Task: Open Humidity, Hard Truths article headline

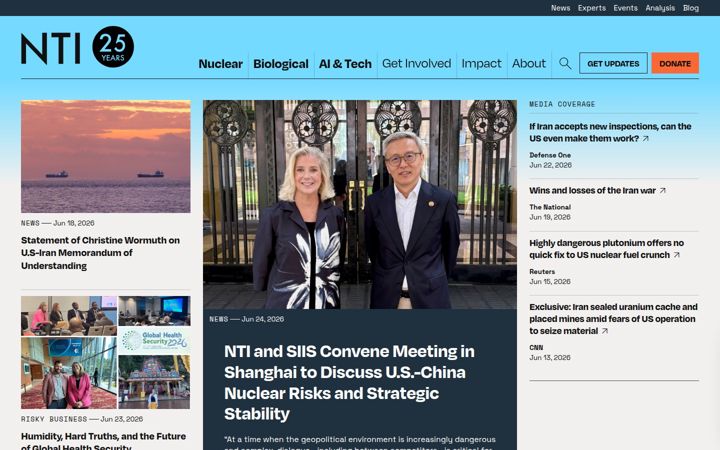Action: pyautogui.click(x=103, y=441)
